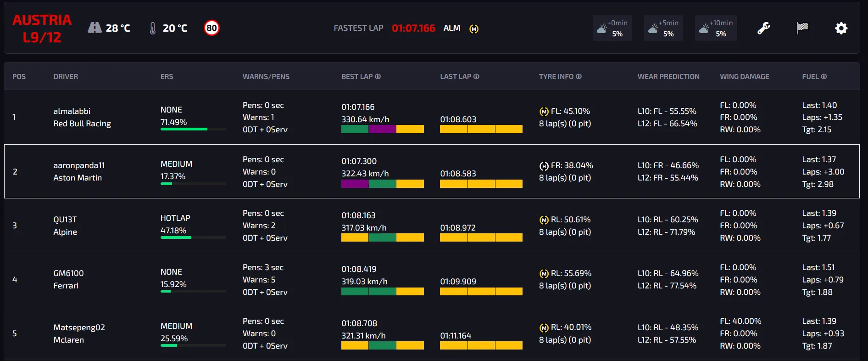Image resolution: width=868 pixels, height=361 pixels.
Task: Click the AUSTRIA L9/12 race title
Action: click(x=42, y=28)
